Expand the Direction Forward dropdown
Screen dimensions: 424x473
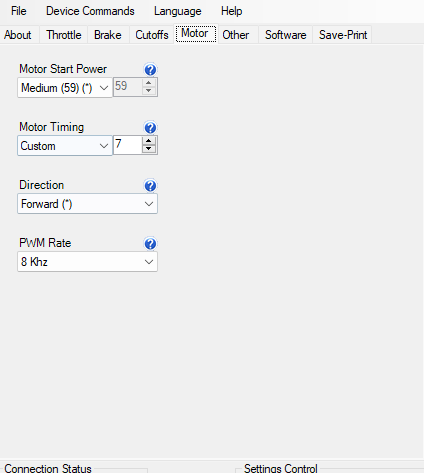87,204
